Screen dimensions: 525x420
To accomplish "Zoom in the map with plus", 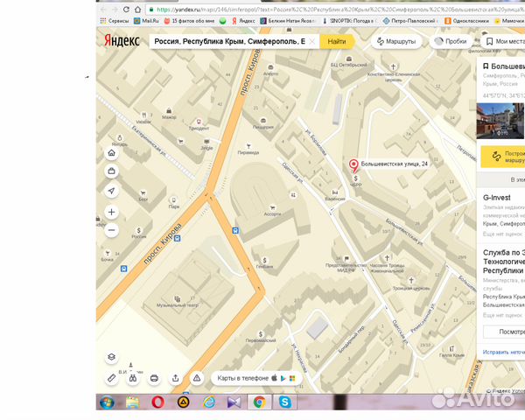I will coord(111,212).
